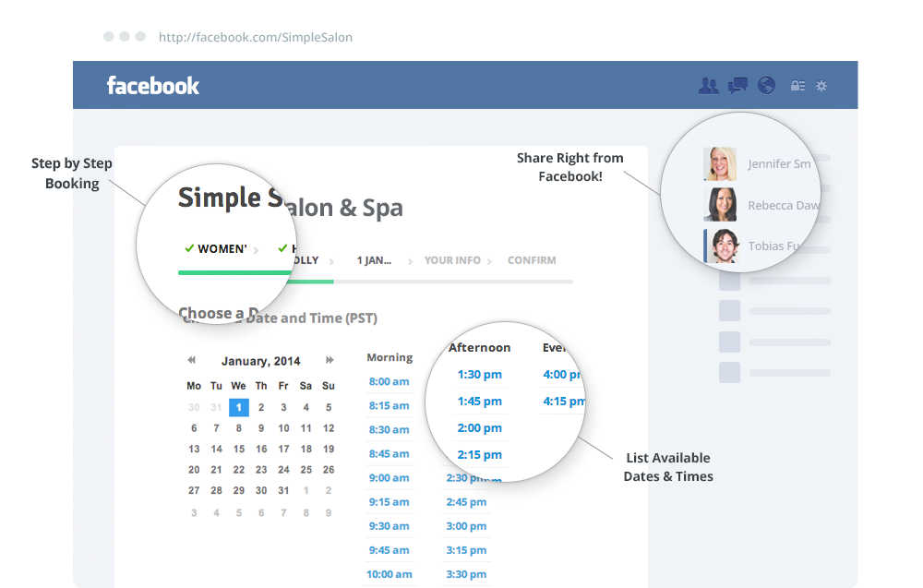Click the 'We' weekday header
The width and height of the screenshot is (923, 588).
point(238,386)
